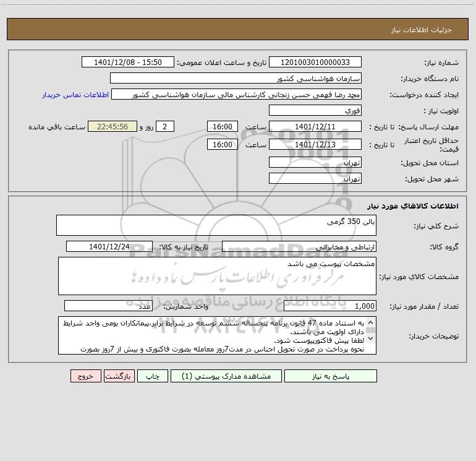Click section heading اطلاعات کالاهای مورد نیاز
Image resolution: width=476 pixels, height=461 pixels.
coord(413,206)
